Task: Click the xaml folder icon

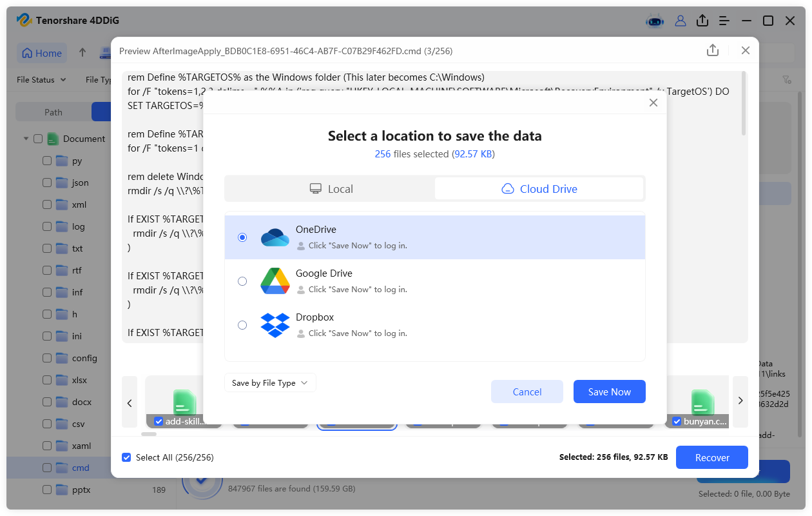Action: 62,446
